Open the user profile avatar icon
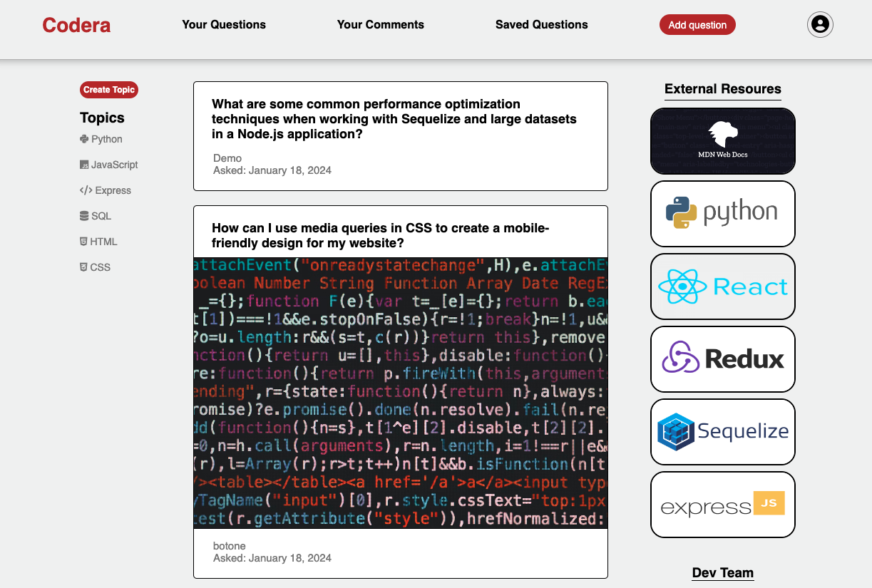The height and width of the screenshot is (588, 872). point(820,25)
